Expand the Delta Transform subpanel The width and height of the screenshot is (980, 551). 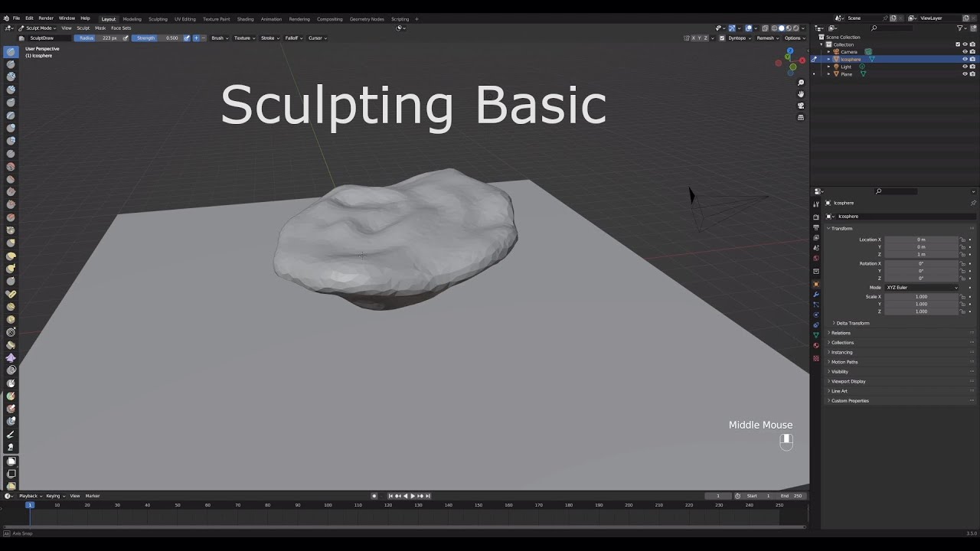click(x=852, y=323)
